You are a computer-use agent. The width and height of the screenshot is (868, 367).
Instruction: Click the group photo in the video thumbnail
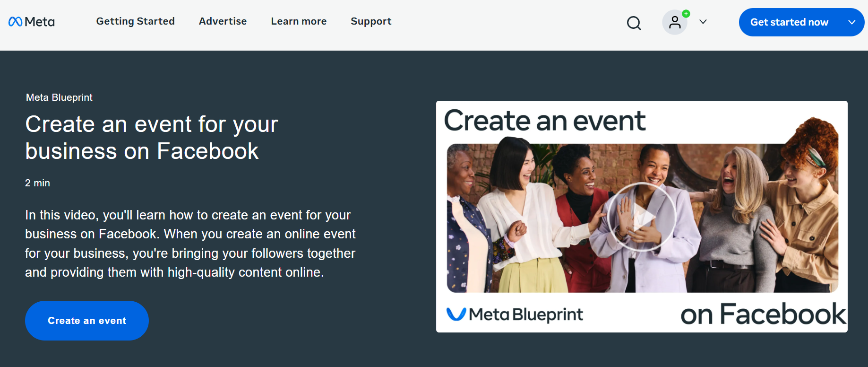pyautogui.click(x=520, y=218)
